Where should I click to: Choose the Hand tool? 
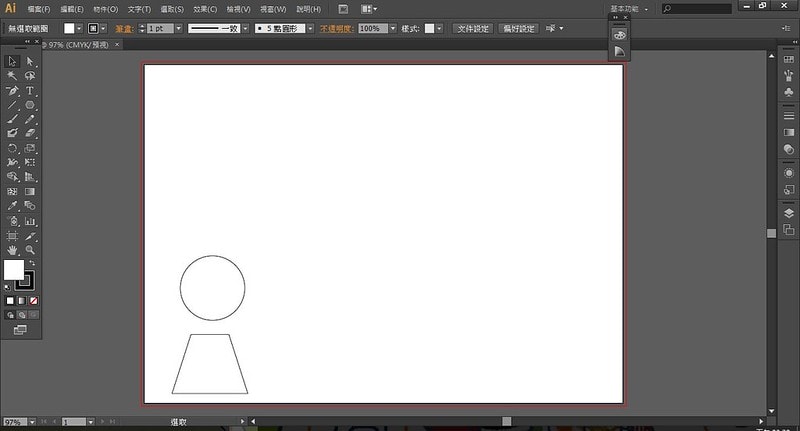12,249
